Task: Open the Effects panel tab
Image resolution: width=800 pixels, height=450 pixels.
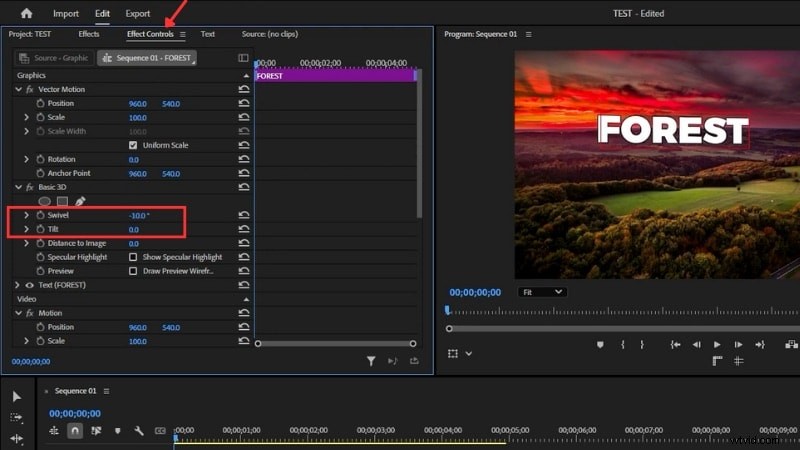Action: 89,34
